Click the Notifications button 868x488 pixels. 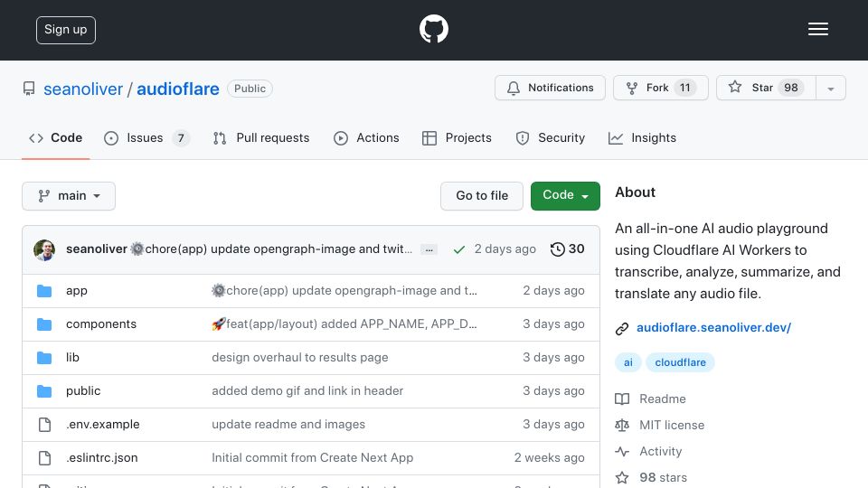point(550,88)
